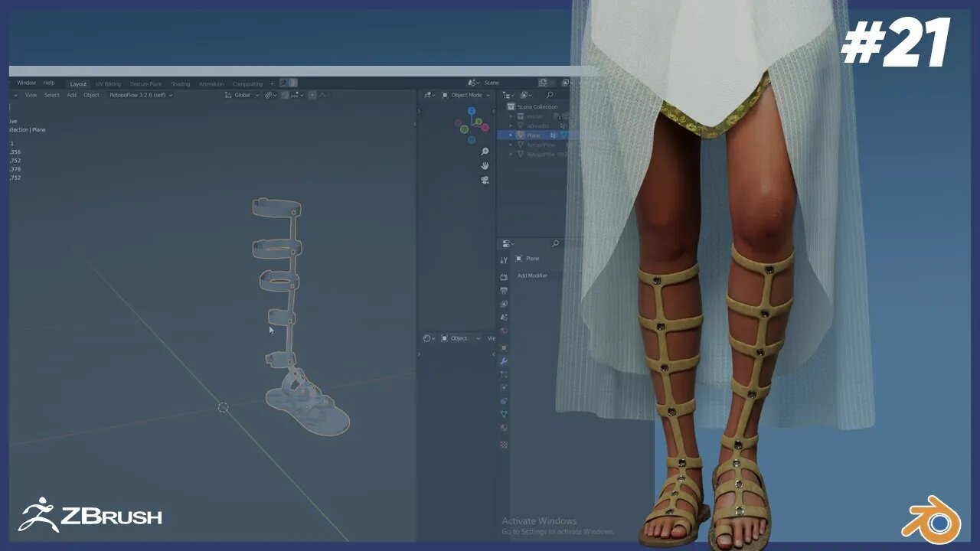Switch to the Shading workspace tab
The width and height of the screenshot is (980, 551).
[181, 84]
